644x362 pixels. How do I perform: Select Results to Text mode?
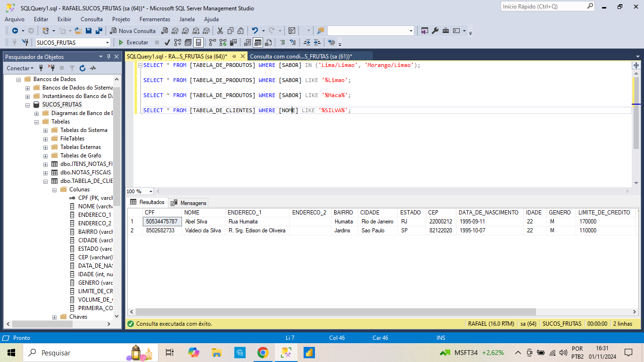[248, 42]
